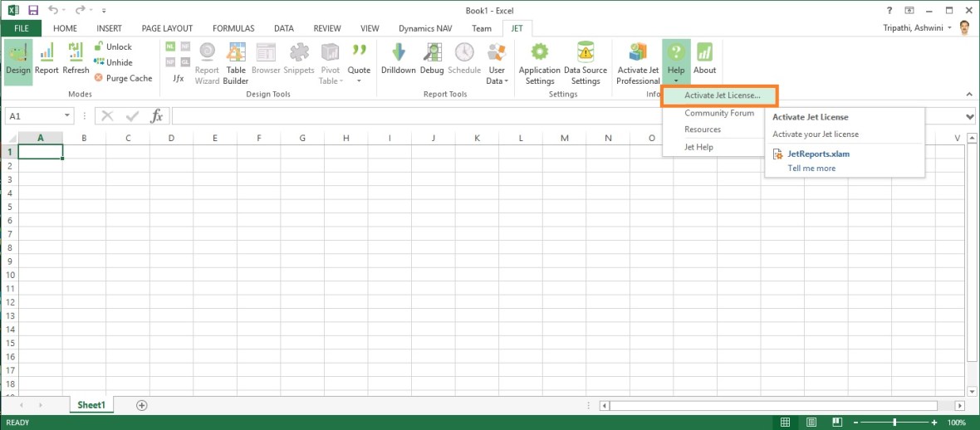Toggle the Unlock option
Screen dimensions: 980x430
coord(113,47)
